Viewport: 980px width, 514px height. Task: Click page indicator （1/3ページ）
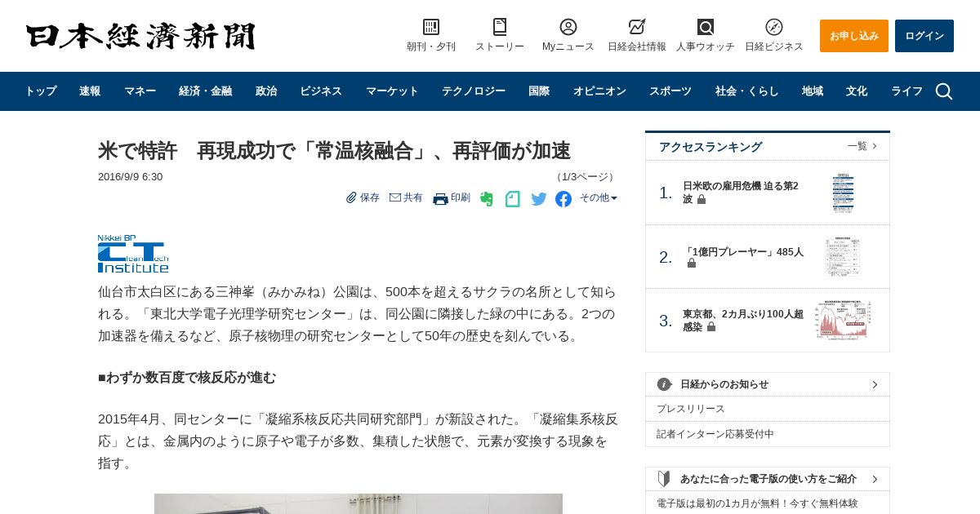tap(585, 177)
